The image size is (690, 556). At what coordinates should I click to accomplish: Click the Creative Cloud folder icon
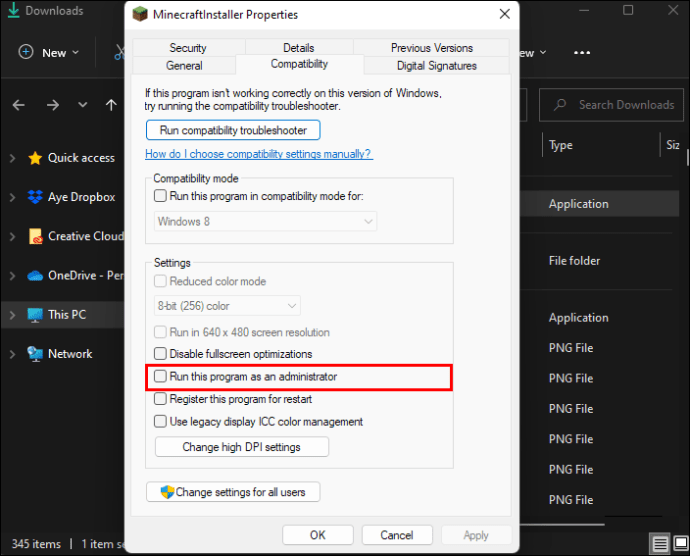35,236
